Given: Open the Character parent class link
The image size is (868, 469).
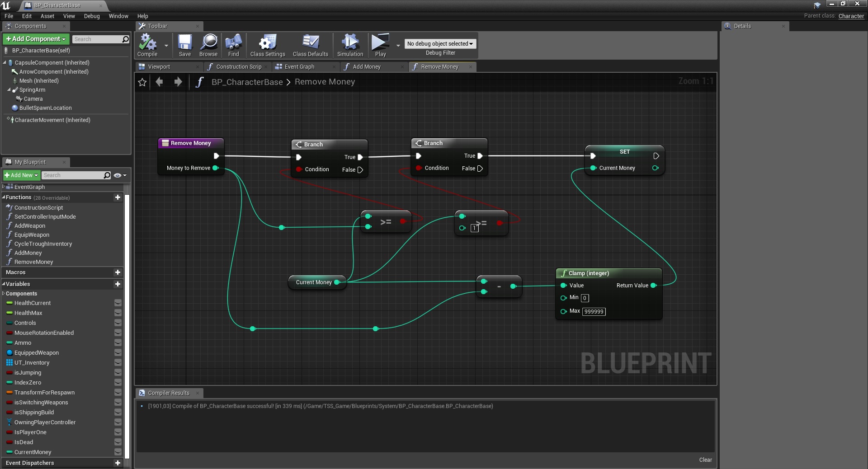Looking at the screenshot, I should click(851, 16).
